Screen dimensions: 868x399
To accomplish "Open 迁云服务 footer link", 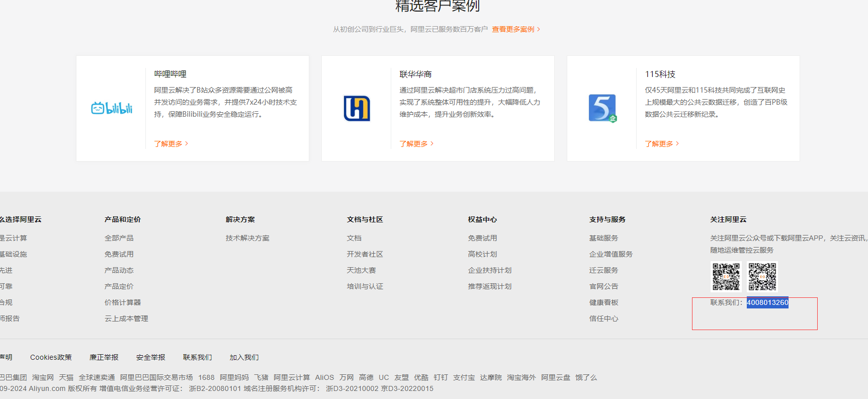I will pos(604,270).
